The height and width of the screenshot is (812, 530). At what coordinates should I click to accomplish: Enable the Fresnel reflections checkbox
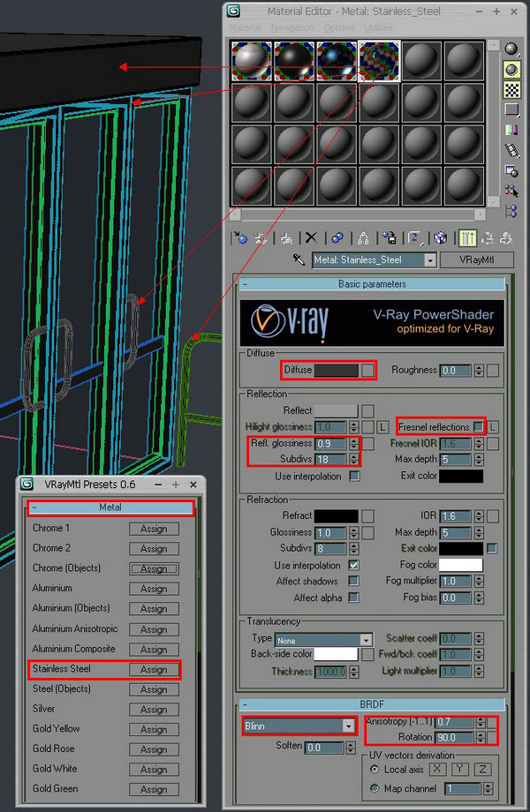point(478,426)
